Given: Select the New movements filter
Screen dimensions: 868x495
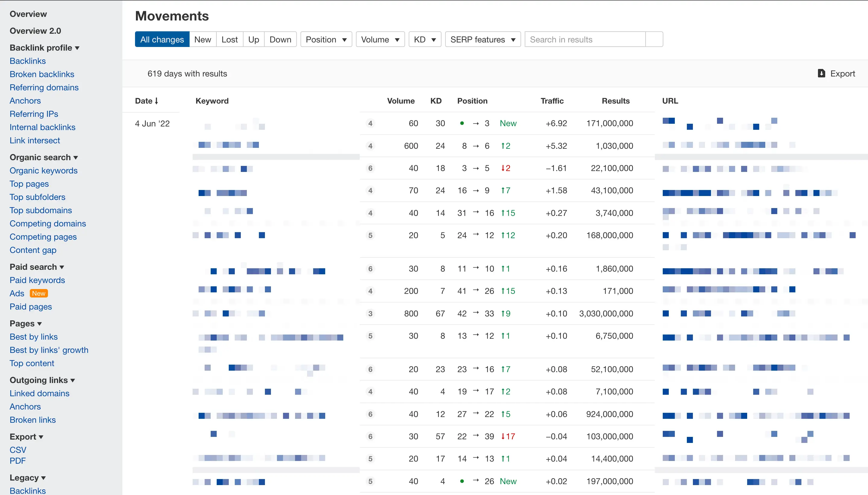Looking at the screenshot, I should click(x=203, y=39).
